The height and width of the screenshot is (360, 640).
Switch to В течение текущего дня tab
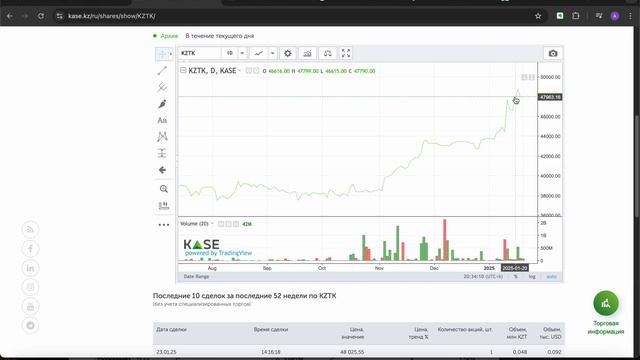tap(220, 36)
